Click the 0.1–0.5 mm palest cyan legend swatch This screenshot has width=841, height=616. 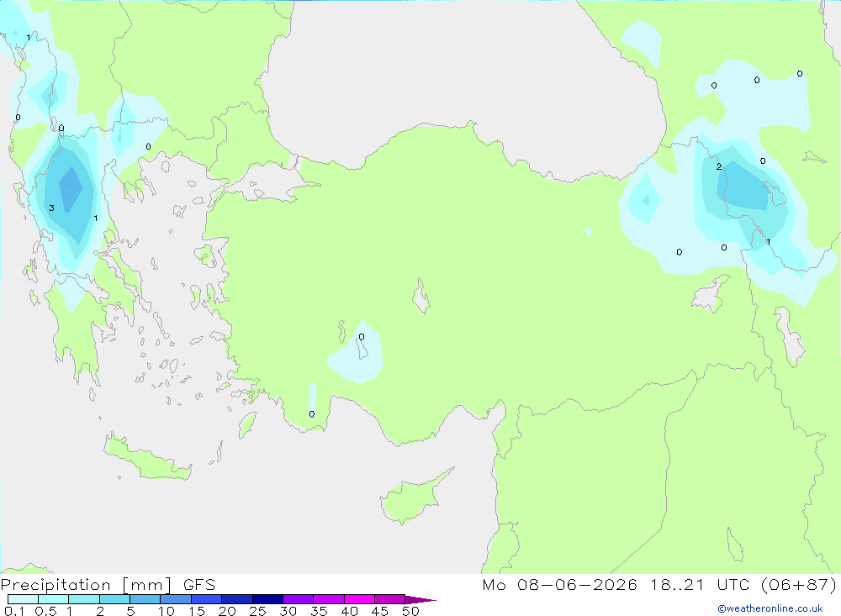(23, 599)
